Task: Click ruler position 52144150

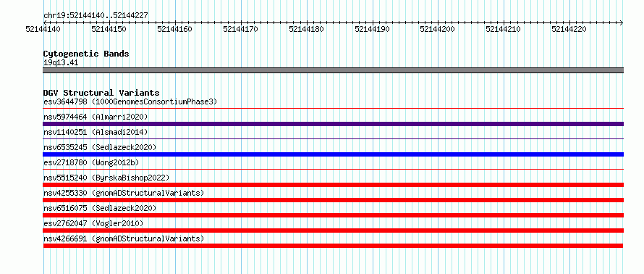Action: point(109,29)
